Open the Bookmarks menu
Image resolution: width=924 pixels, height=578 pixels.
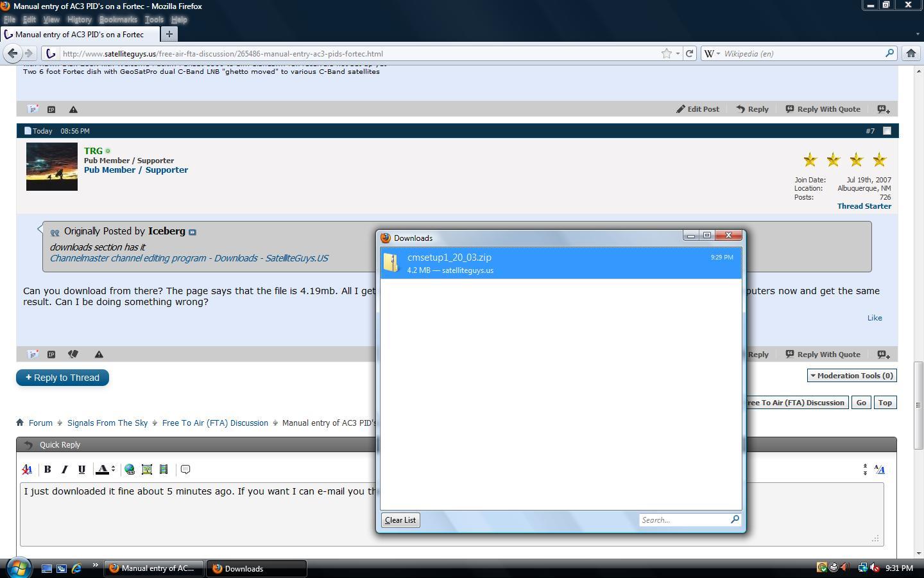click(118, 19)
